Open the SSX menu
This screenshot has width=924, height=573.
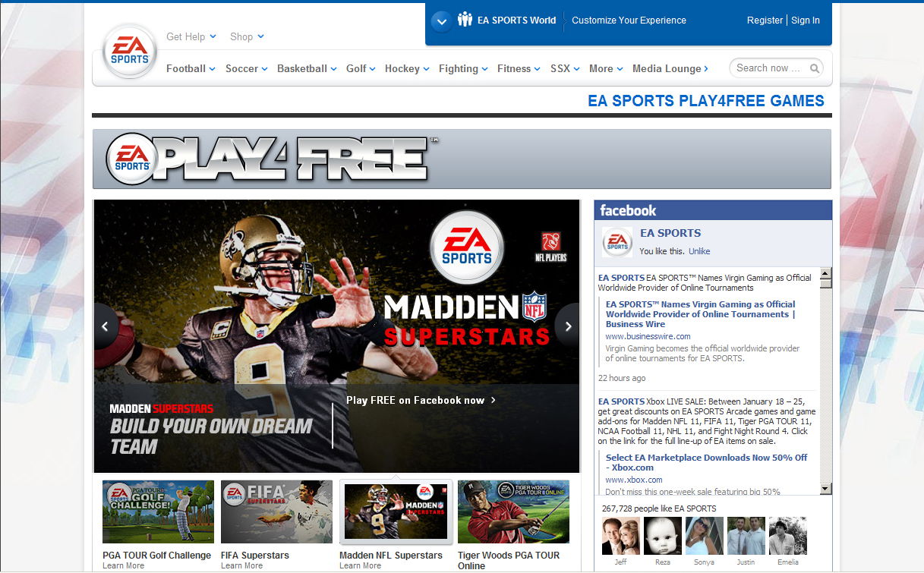pyautogui.click(x=565, y=68)
